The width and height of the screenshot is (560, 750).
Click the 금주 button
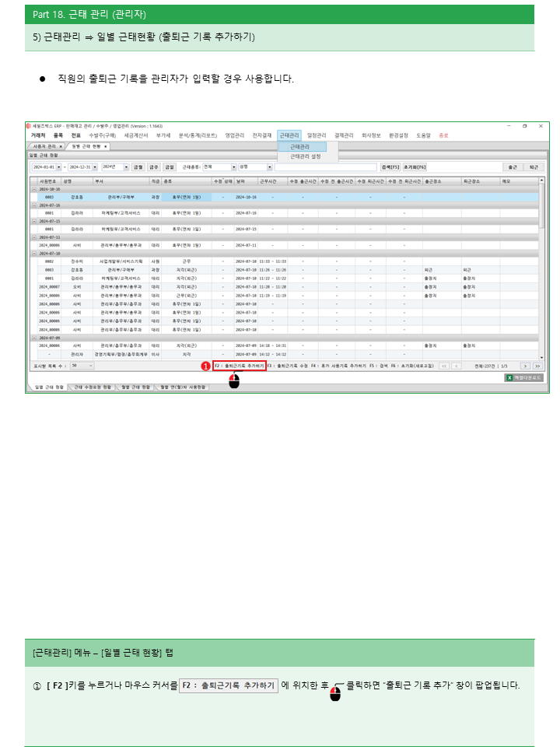pos(153,167)
